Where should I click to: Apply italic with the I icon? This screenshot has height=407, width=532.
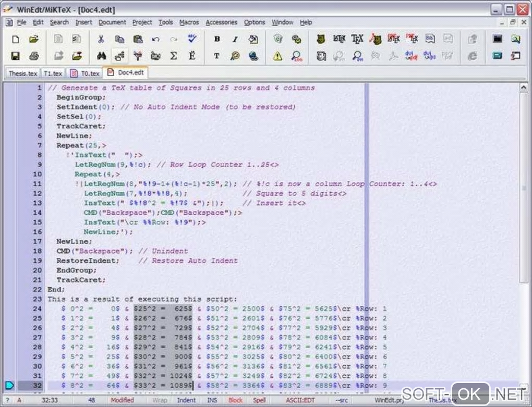(x=235, y=39)
